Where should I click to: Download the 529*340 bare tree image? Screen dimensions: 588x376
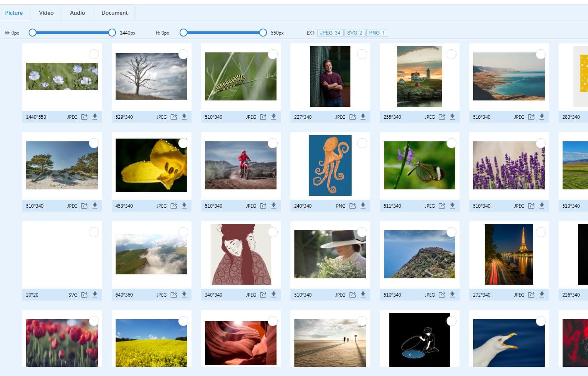(x=184, y=117)
